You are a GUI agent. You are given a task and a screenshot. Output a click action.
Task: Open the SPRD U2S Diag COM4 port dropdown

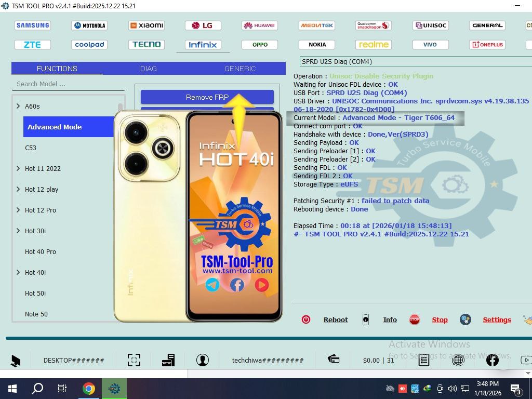click(x=416, y=61)
